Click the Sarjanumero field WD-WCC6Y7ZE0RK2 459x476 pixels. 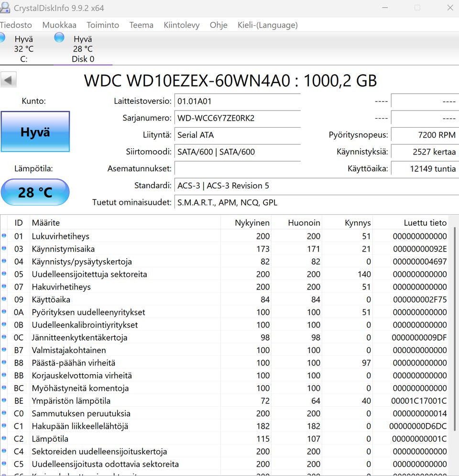click(237, 118)
